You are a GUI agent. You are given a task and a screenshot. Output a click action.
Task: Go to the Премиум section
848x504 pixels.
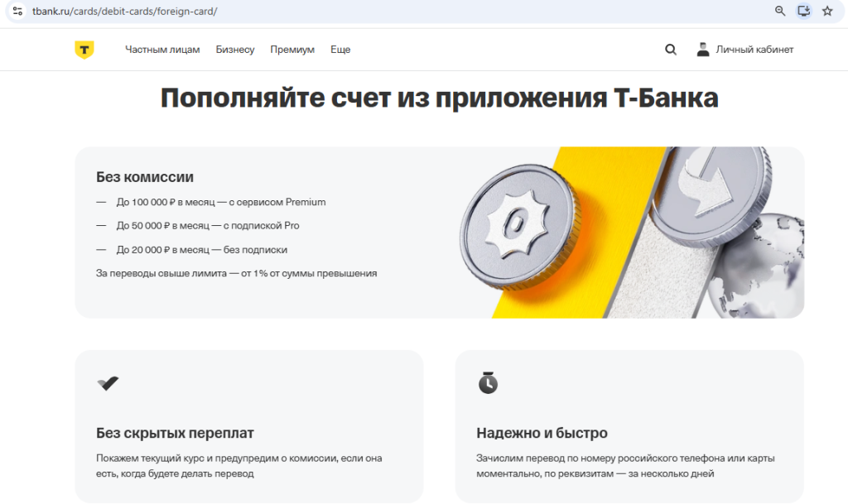(292, 50)
